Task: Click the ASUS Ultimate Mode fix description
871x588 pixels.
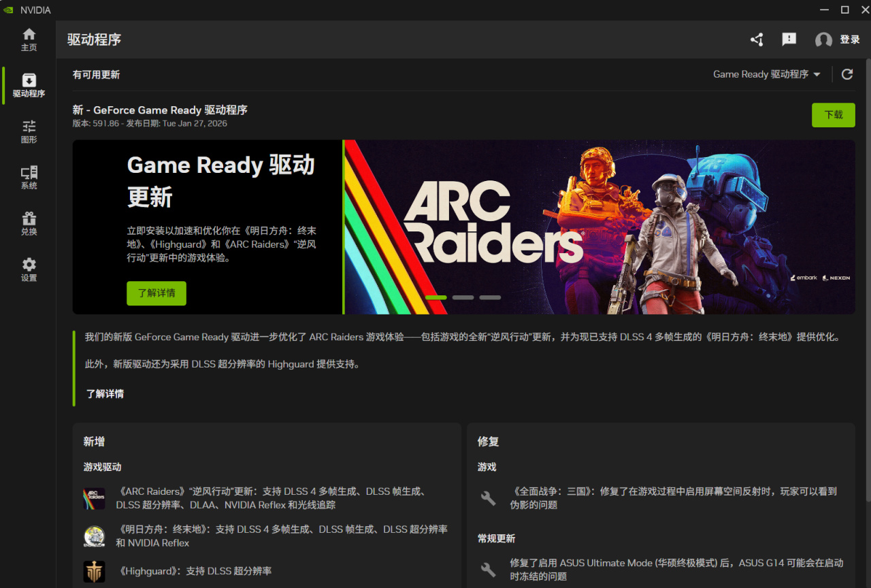Action: point(677,570)
